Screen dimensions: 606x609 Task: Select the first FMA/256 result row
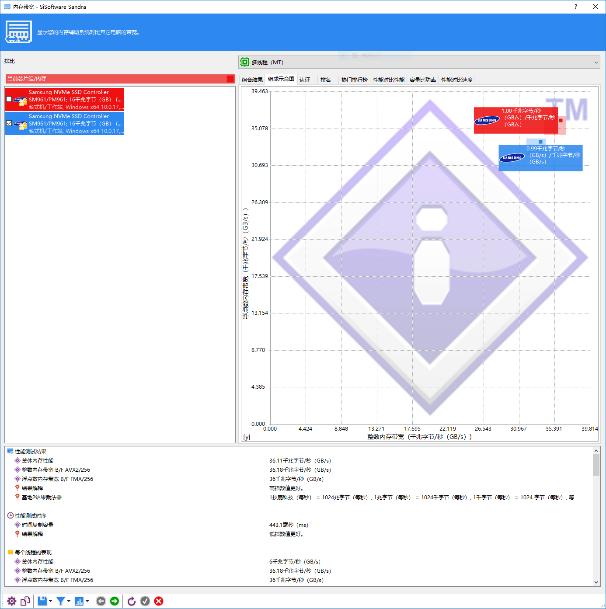pyautogui.click(x=297, y=479)
